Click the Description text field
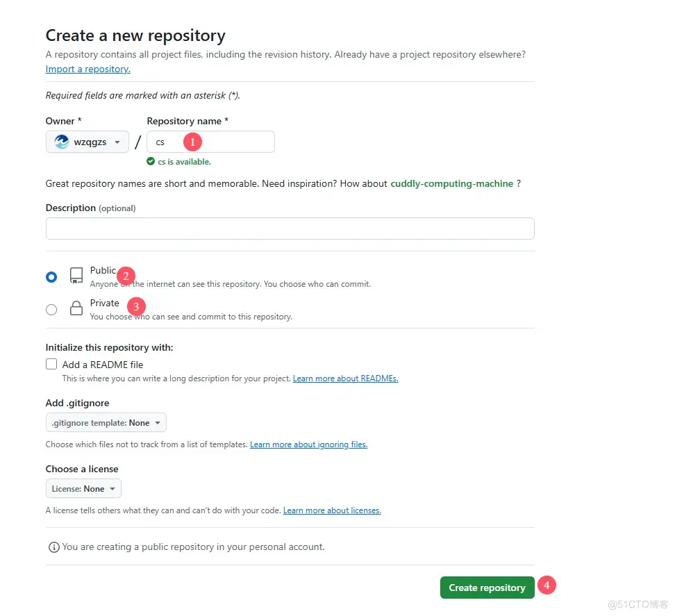 290,228
